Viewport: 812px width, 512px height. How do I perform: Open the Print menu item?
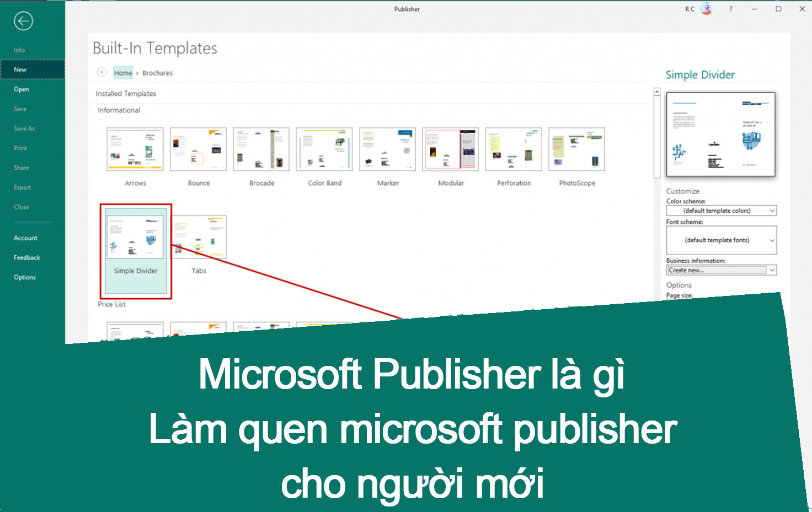click(20, 148)
